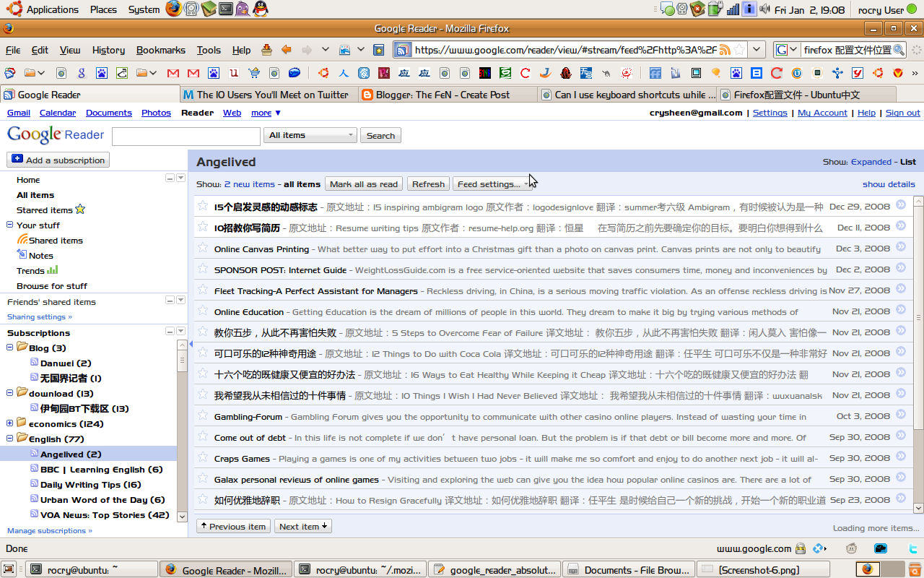The image size is (924, 578).
Task: Open the address bar history dropdown arrow
Action: 757,50
